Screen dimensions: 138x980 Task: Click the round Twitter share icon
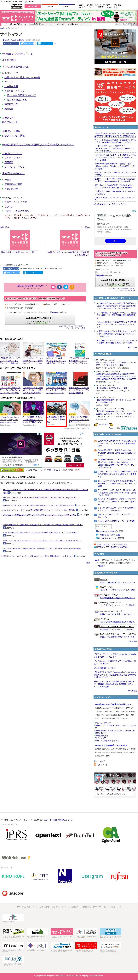tap(66, 287)
